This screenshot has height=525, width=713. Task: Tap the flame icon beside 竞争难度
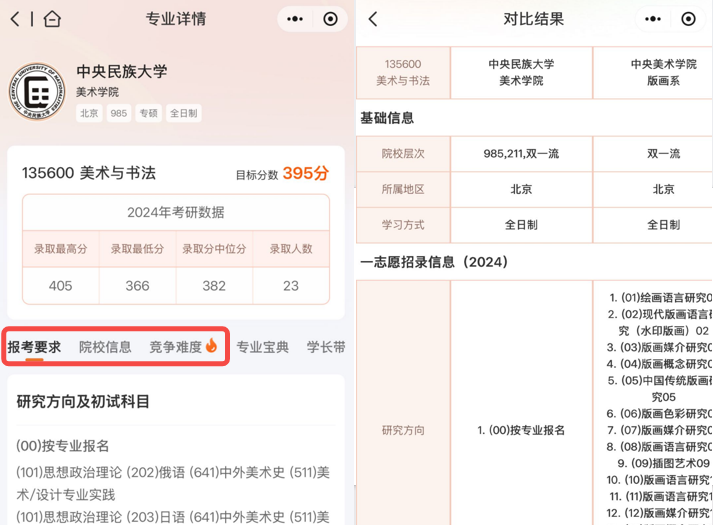212,346
